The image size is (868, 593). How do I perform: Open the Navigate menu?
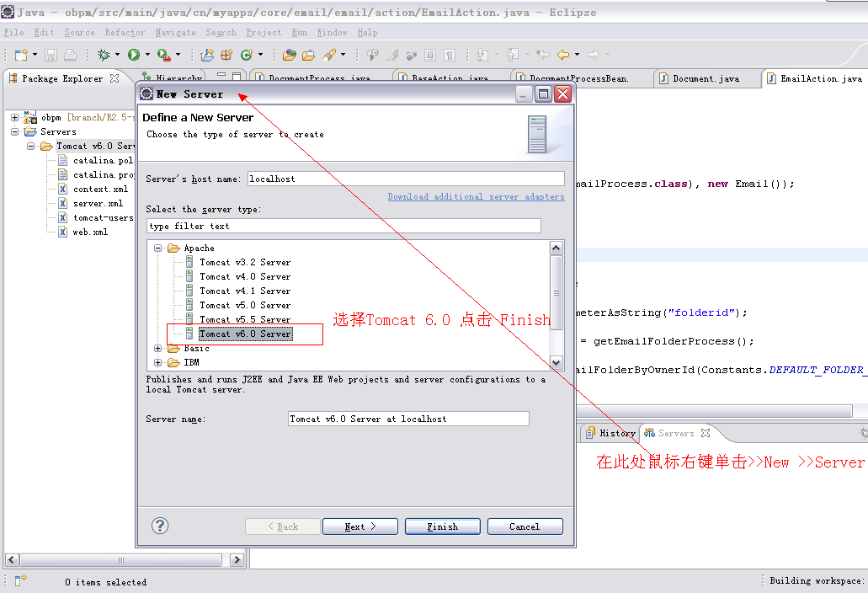175,32
